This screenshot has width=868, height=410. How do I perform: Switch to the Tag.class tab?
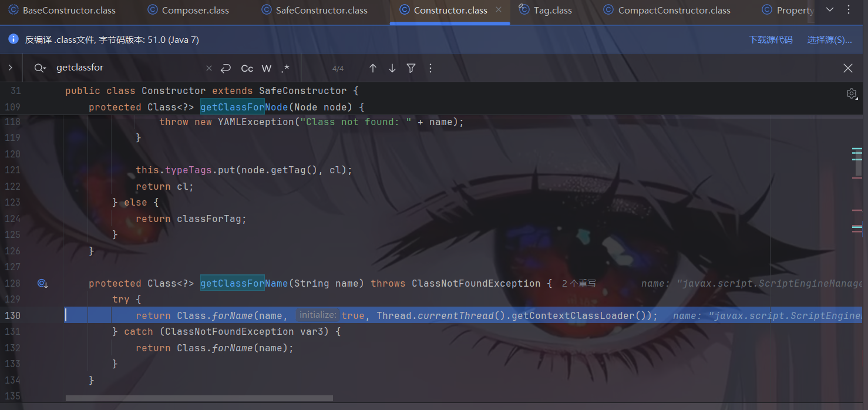(544, 10)
